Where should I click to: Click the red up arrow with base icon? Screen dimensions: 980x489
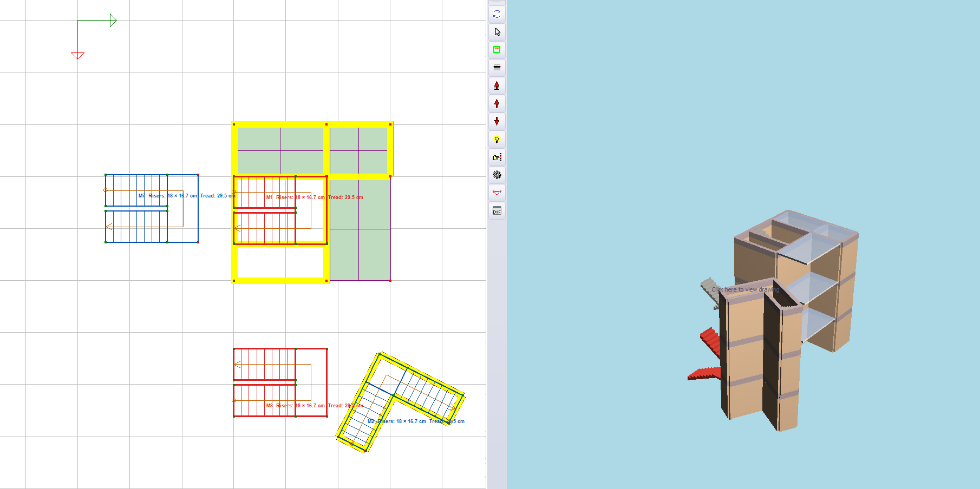(496, 85)
